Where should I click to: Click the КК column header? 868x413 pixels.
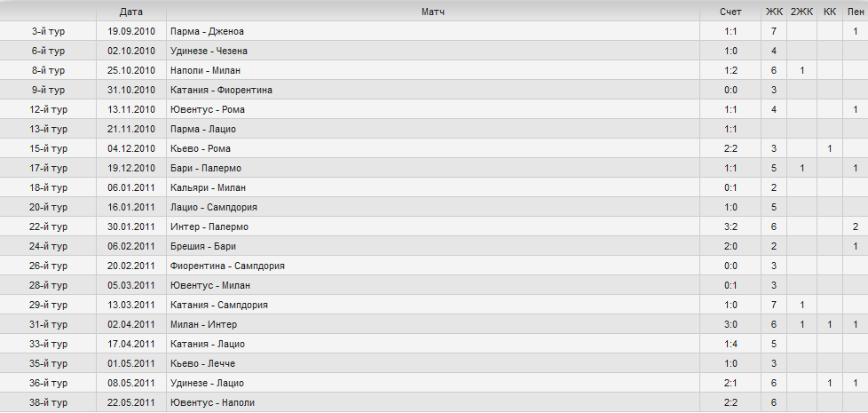(x=829, y=12)
